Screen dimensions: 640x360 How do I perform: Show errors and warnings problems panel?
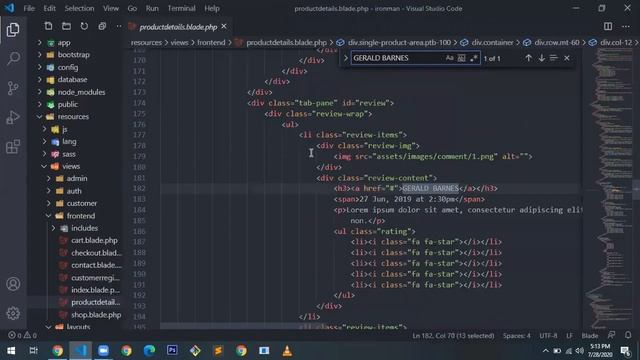tap(22, 335)
